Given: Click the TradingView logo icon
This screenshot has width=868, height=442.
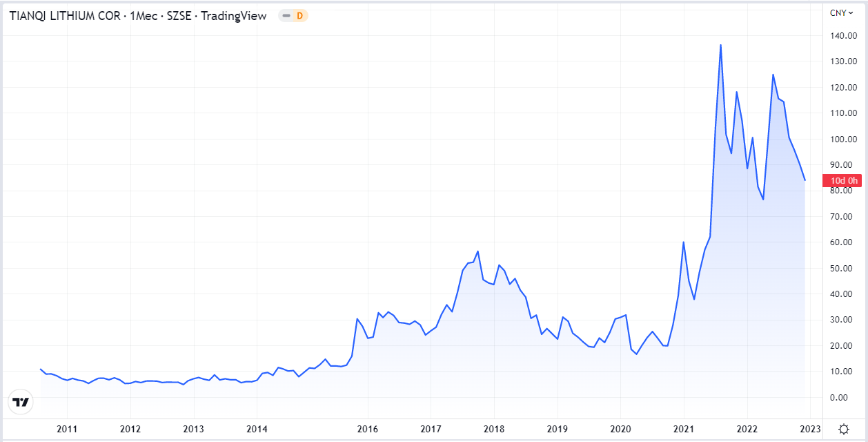Looking at the screenshot, I should coord(21,402).
